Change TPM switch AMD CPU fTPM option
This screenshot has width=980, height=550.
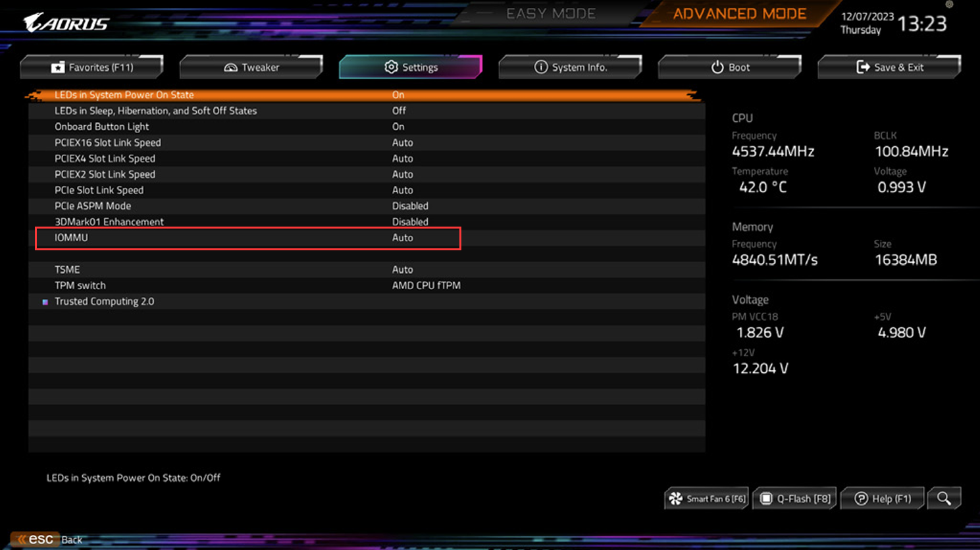[x=426, y=285]
